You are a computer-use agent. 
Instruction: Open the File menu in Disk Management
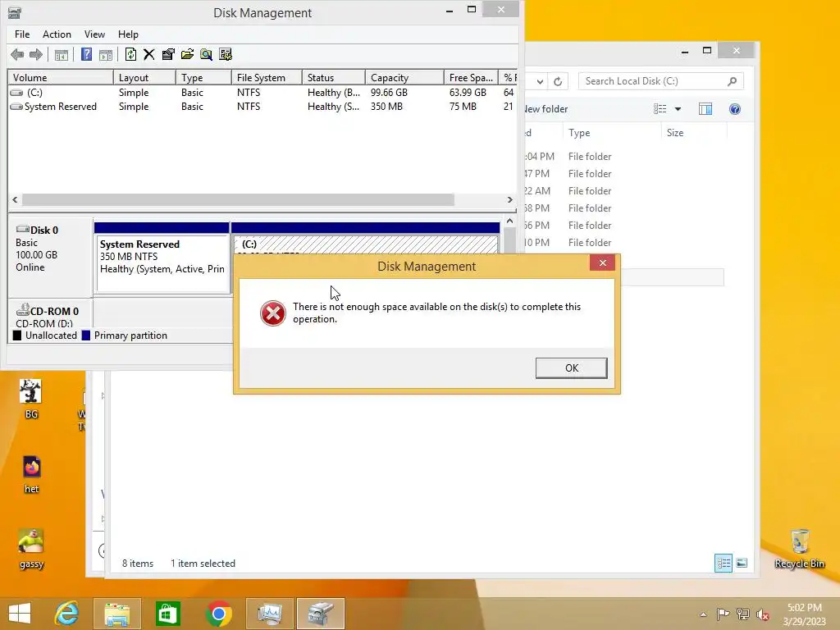point(22,34)
